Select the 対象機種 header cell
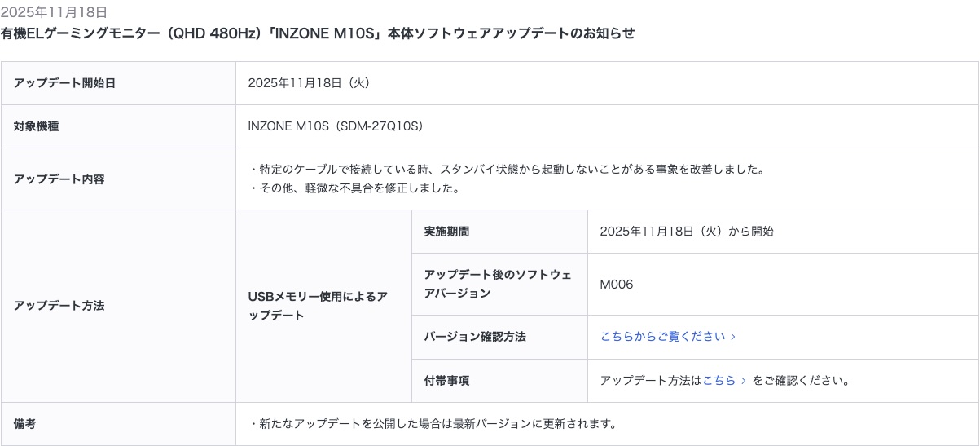Screen dimensions: 980x446 pos(37,126)
